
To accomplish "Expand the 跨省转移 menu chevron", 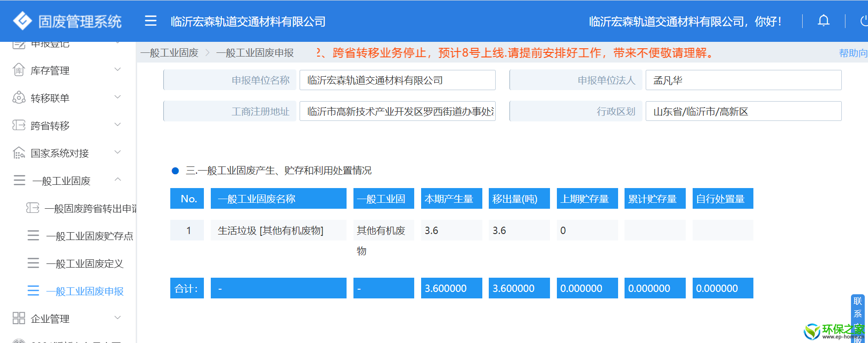I will click(x=117, y=125).
